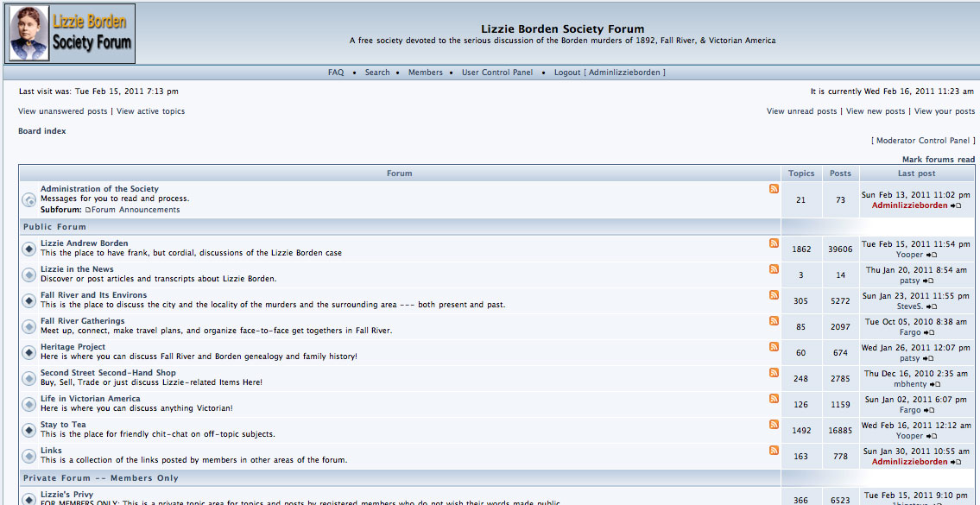The width and height of the screenshot is (980, 505).
Task: Open RSS feed for Lizzie in the News
Action: click(x=774, y=269)
